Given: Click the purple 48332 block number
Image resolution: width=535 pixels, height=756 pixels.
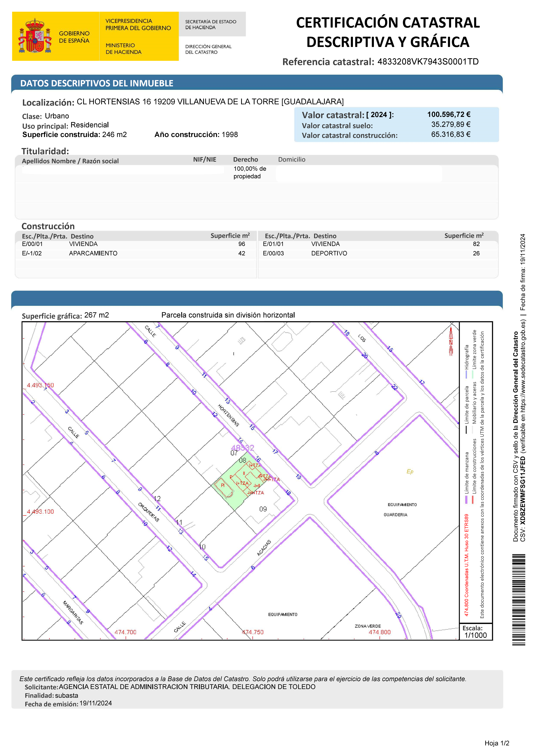Looking at the screenshot, I should pos(242,448).
